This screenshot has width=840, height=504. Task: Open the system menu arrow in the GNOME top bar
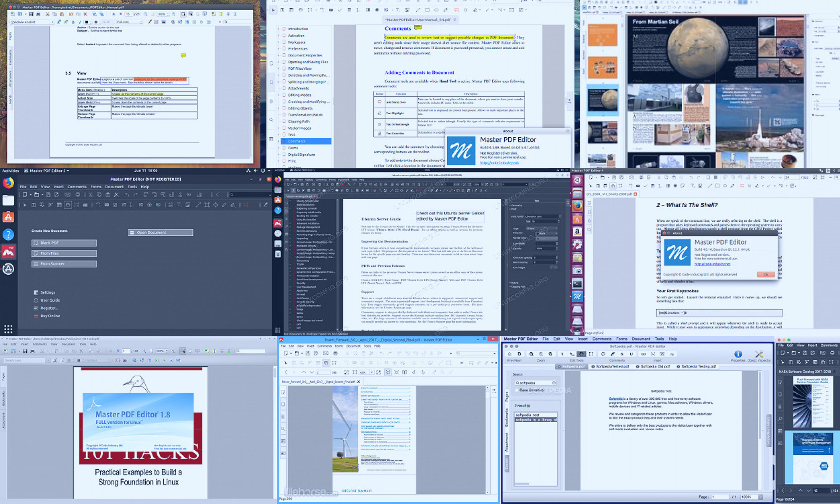[x=269, y=171]
